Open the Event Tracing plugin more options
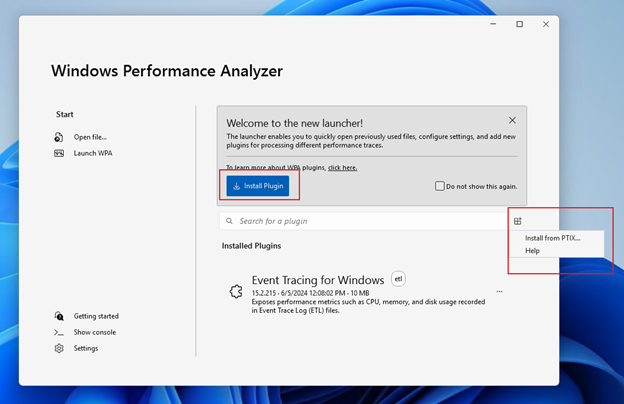 click(499, 291)
